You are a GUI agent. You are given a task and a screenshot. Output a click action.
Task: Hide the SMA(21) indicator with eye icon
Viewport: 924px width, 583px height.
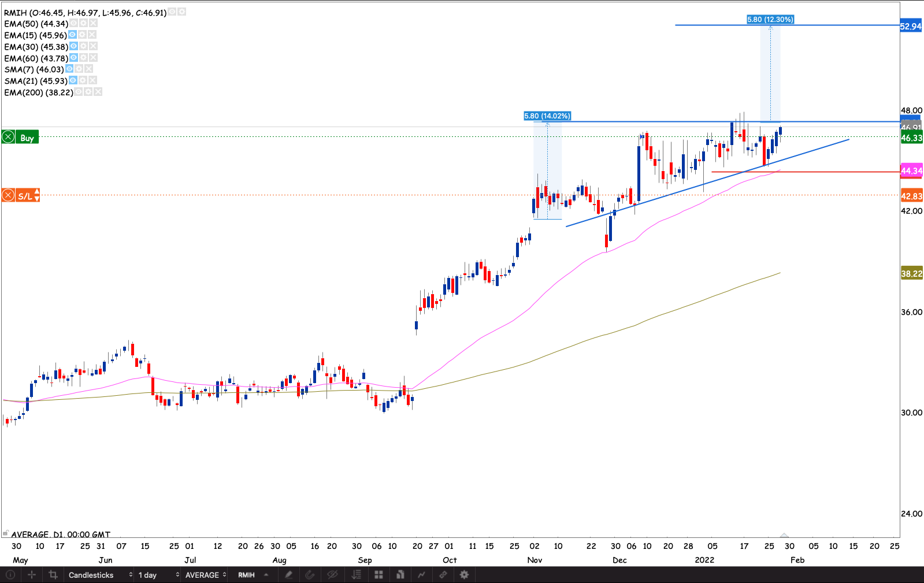pyautogui.click(x=73, y=81)
